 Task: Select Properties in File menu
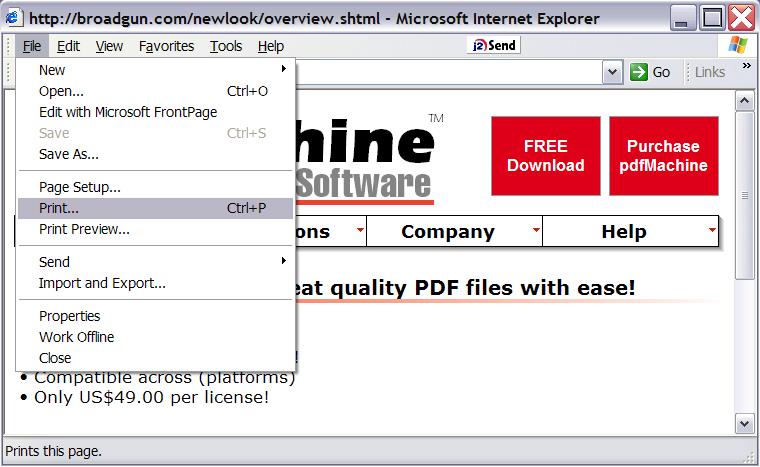[x=156, y=316]
